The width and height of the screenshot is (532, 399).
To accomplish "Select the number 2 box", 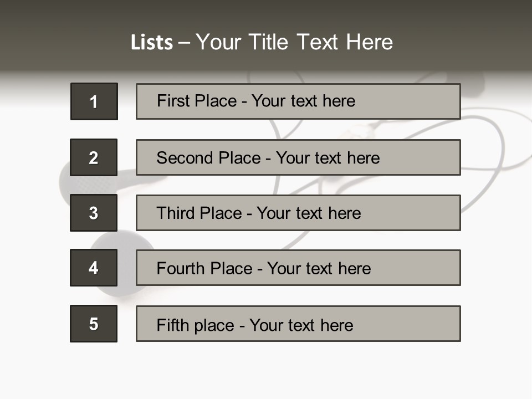I will tap(94, 157).
